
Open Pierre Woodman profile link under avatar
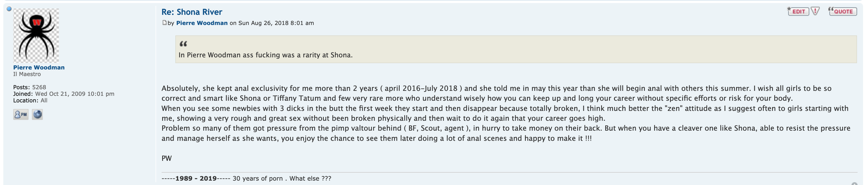coord(39,68)
